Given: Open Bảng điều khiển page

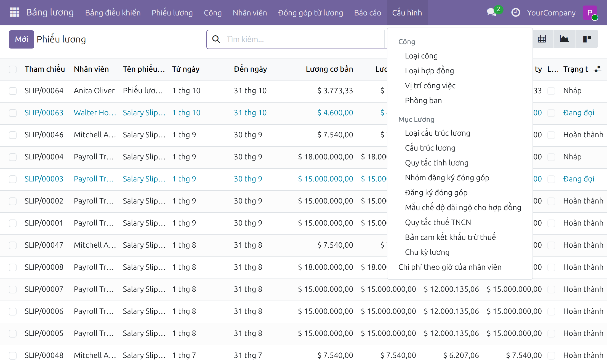Looking at the screenshot, I should (x=113, y=13).
